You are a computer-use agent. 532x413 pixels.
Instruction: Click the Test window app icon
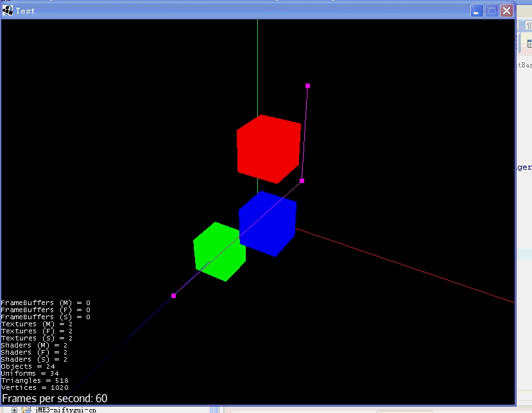8,10
